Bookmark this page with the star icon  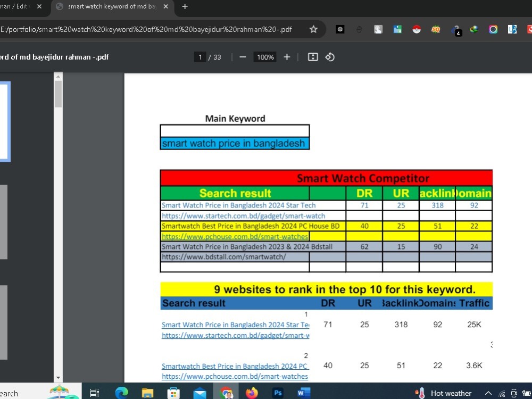tap(313, 29)
